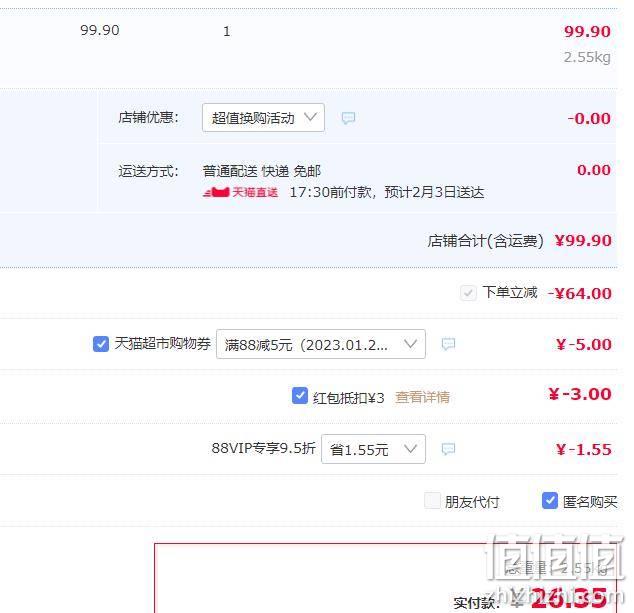Image resolution: width=634 pixels, height=613 pixels.
Task: Click the 天猫直送 delivery text
Action: point(255,192)
